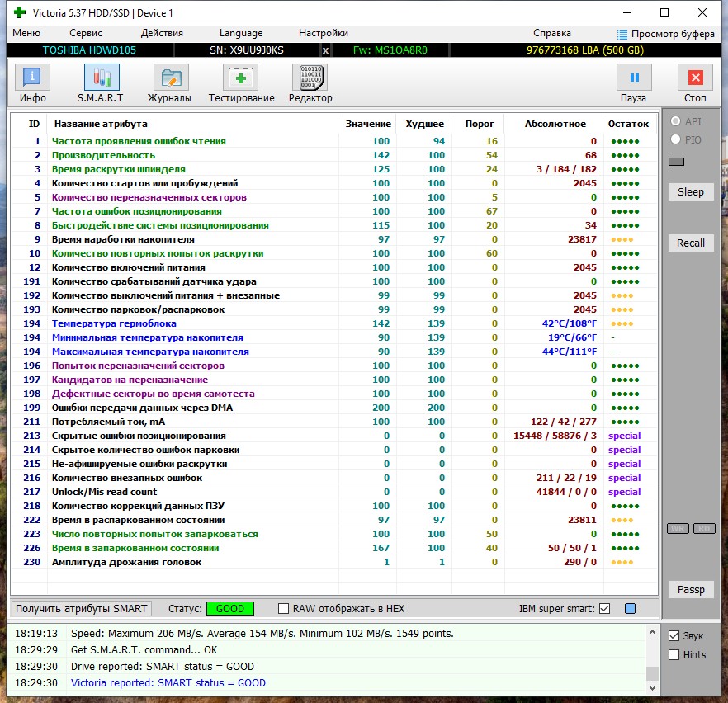Open the Сервис menu
This screenshot has height=703, width=728.
click(86, 33)
